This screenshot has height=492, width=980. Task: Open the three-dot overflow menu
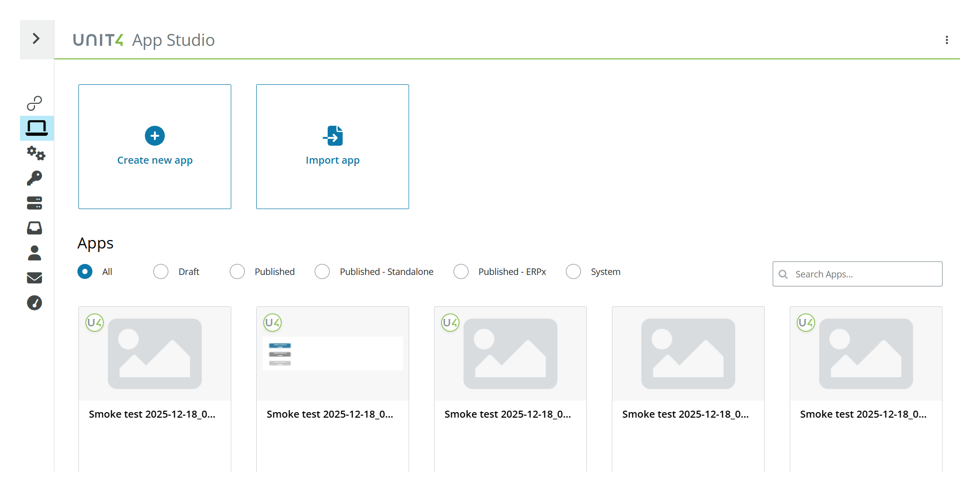tap(947, 40)
